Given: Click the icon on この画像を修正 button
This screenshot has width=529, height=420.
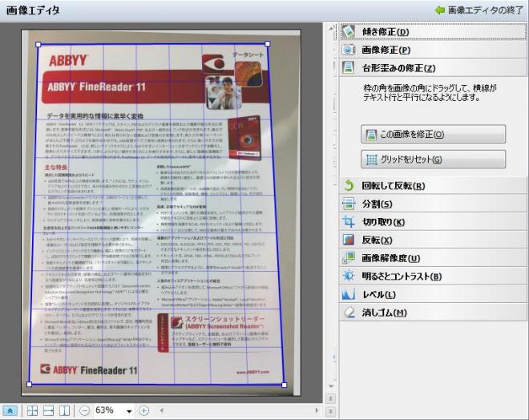Looking at the screenshot, I should [x=371, y=135].
